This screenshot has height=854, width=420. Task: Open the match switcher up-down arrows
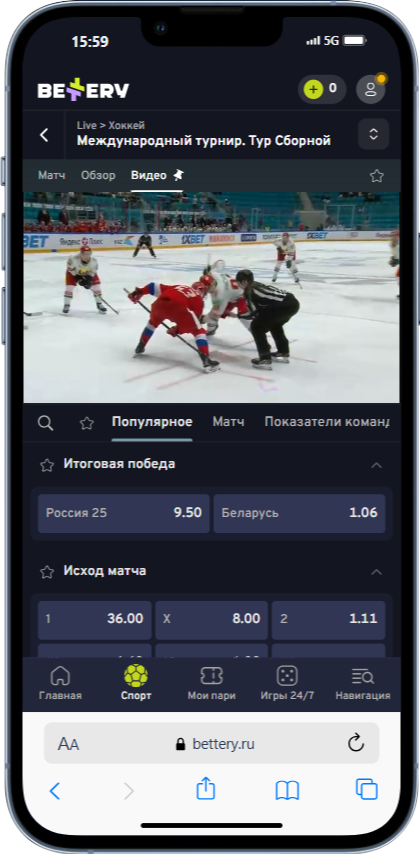pos(374,134)
